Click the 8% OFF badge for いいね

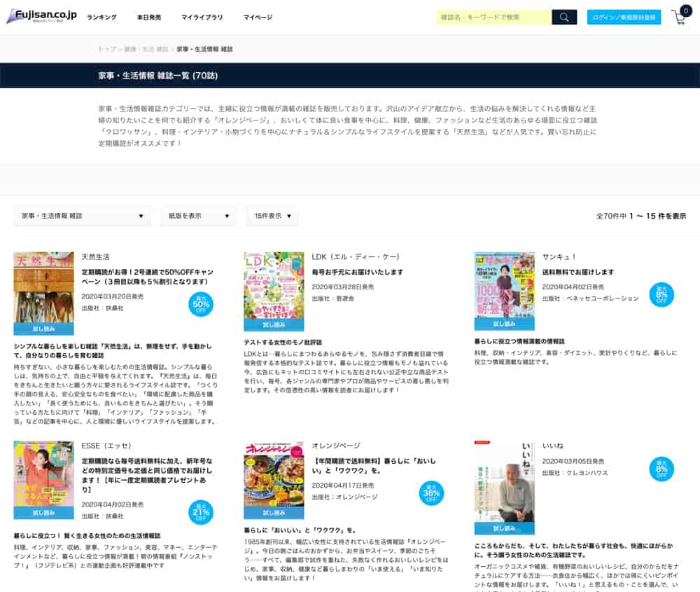[x=661, y=469]
